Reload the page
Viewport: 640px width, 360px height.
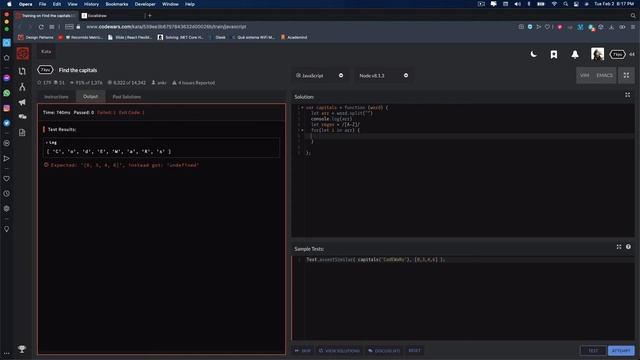click(x=41, y=27)
